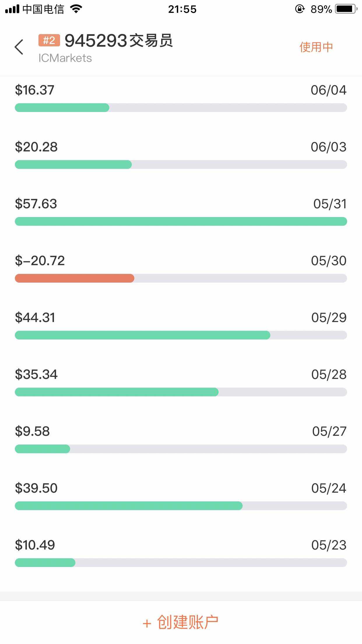Tap the Wi-Fi status icon
Viewport: 362px width, 644px height.
pos(76,9)
